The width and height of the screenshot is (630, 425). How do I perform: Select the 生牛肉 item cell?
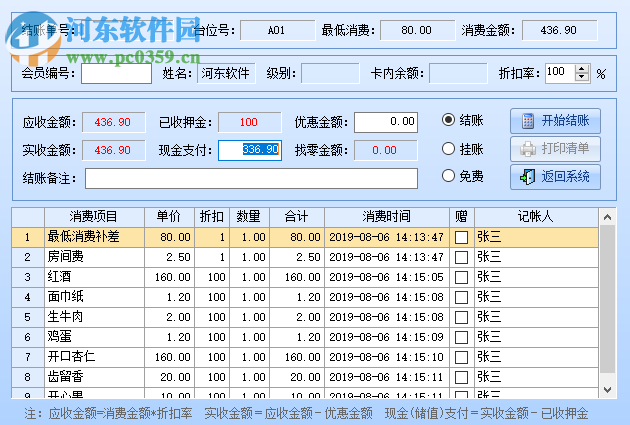94,317
